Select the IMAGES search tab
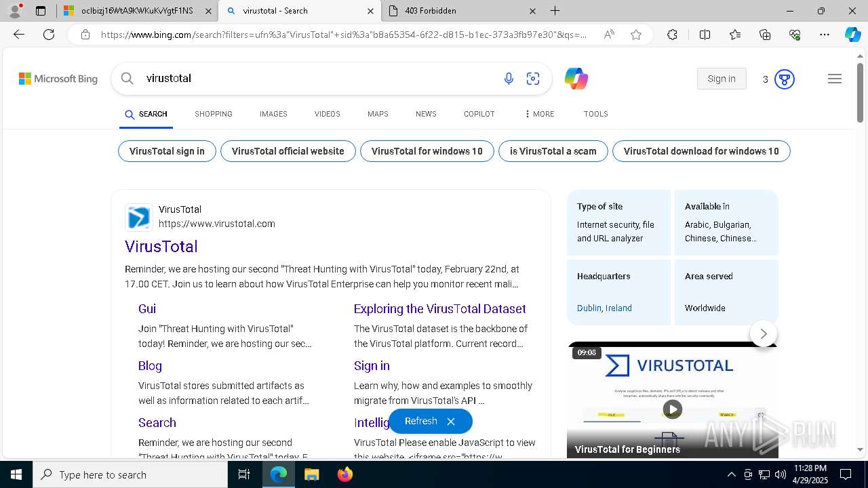This screenshot has height=488, width=868. pyautogui.click(x=273, y=114)
